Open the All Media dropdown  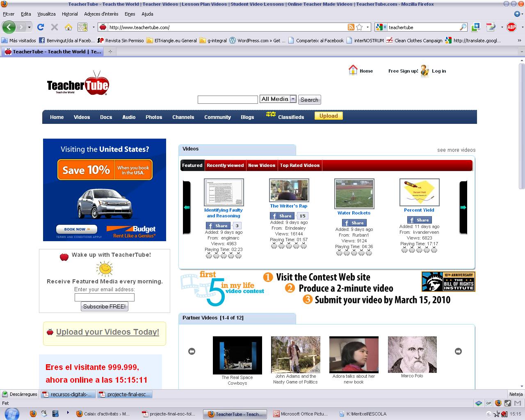(x=278, y=99)
